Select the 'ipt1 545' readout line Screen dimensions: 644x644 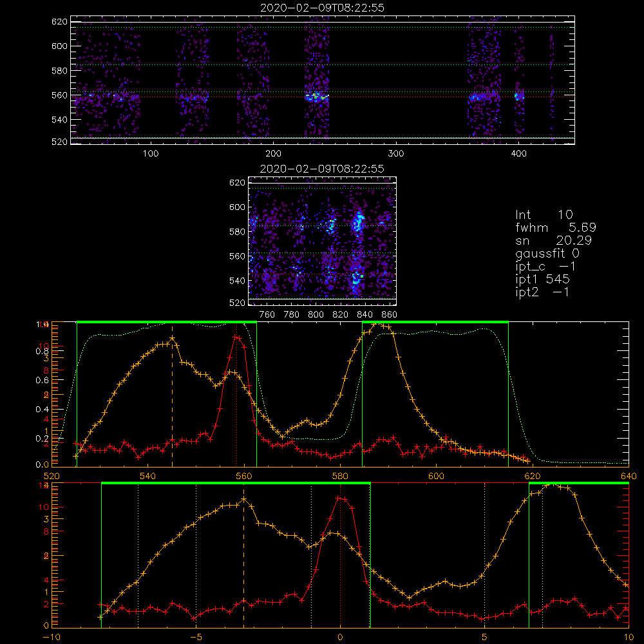pyautogui.click(x=542, y=279)
